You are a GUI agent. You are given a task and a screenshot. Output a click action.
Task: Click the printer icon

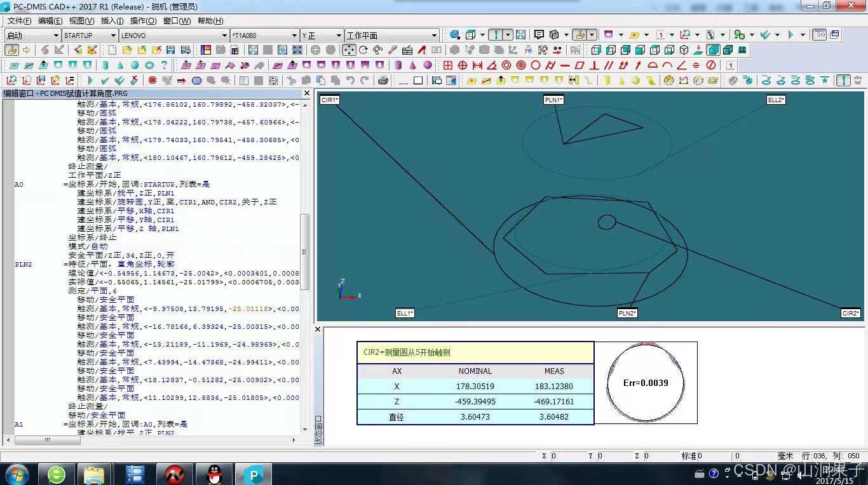pos(383,80)
